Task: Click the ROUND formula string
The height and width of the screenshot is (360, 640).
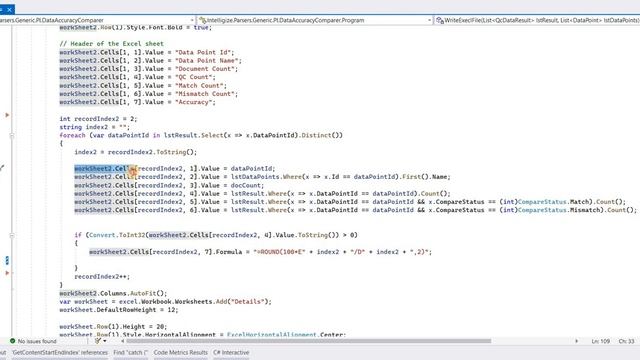Action: [279, 252]
